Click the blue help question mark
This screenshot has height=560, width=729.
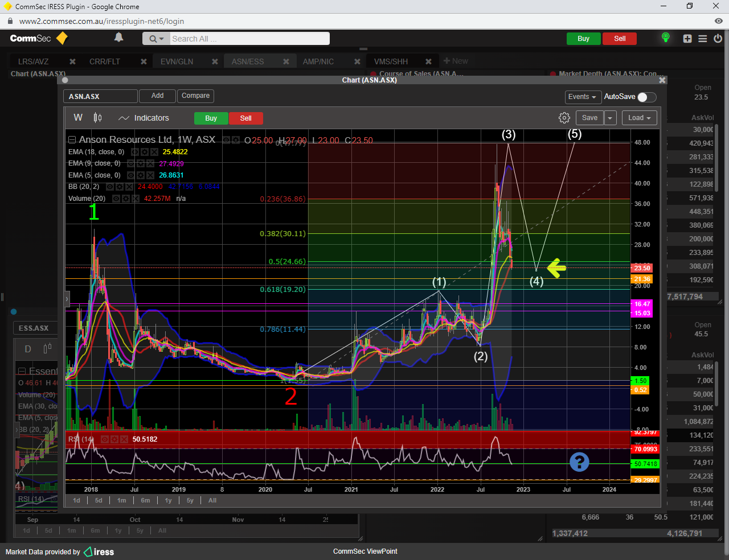[x=579, y=462]
